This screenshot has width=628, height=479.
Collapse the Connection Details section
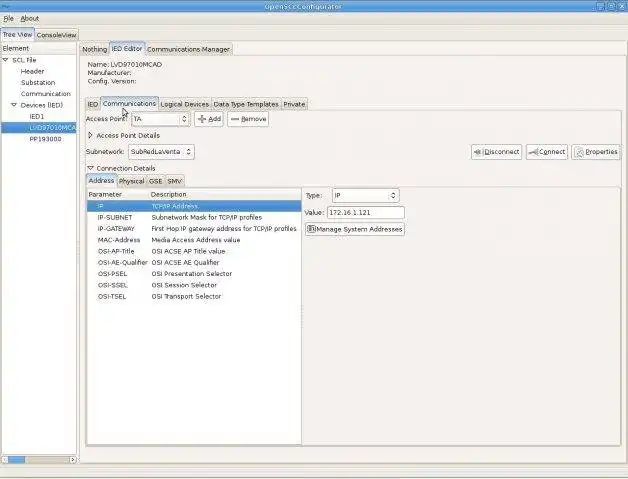pyautogui.click(x=91, y=168)
